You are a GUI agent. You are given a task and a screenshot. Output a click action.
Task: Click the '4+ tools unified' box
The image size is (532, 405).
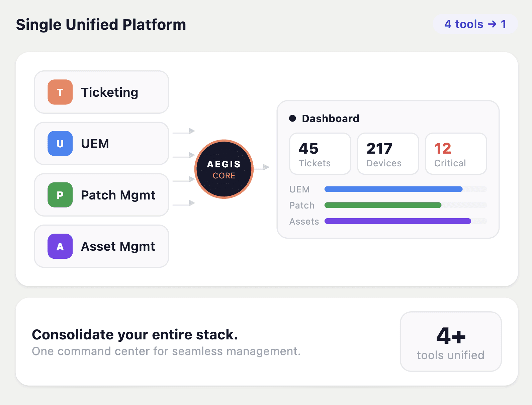[450, 342]
